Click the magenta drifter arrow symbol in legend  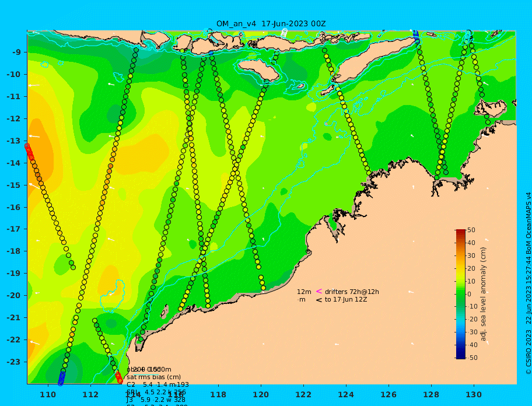319,291
